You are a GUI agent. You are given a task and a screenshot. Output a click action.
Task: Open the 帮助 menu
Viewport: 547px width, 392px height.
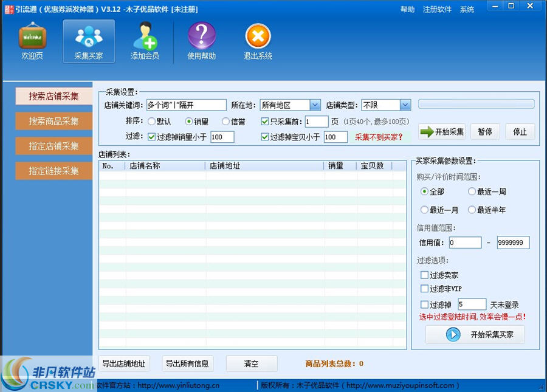click(x=407, y=9)
